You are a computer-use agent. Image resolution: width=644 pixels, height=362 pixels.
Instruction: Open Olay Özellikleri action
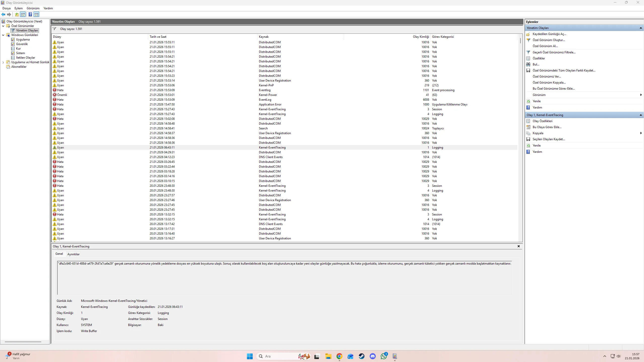(x=542, y=121)
